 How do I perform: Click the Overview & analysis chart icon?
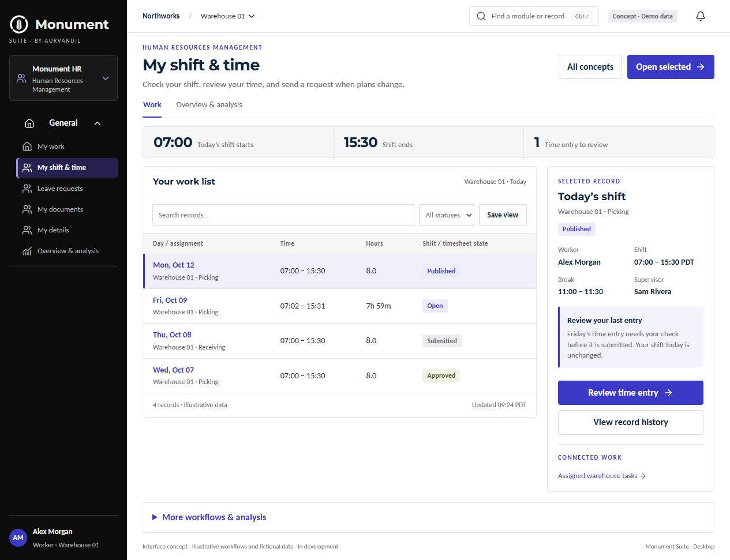27,251
